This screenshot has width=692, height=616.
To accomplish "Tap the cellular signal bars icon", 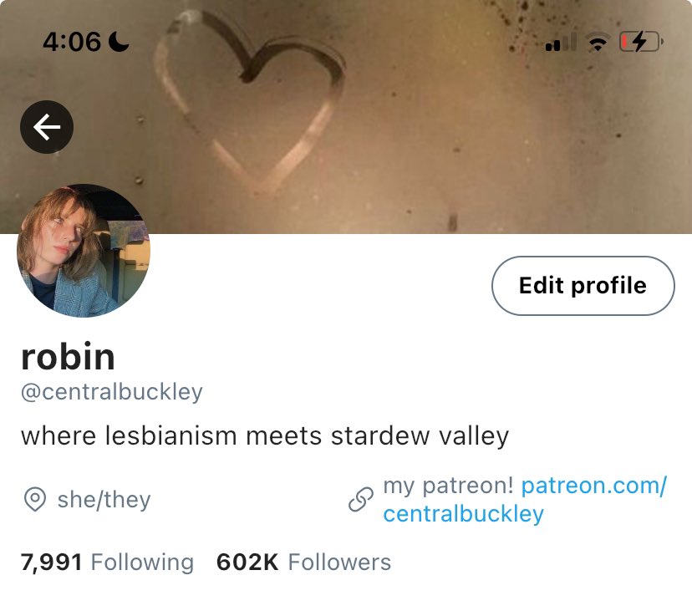I will 561,43.
